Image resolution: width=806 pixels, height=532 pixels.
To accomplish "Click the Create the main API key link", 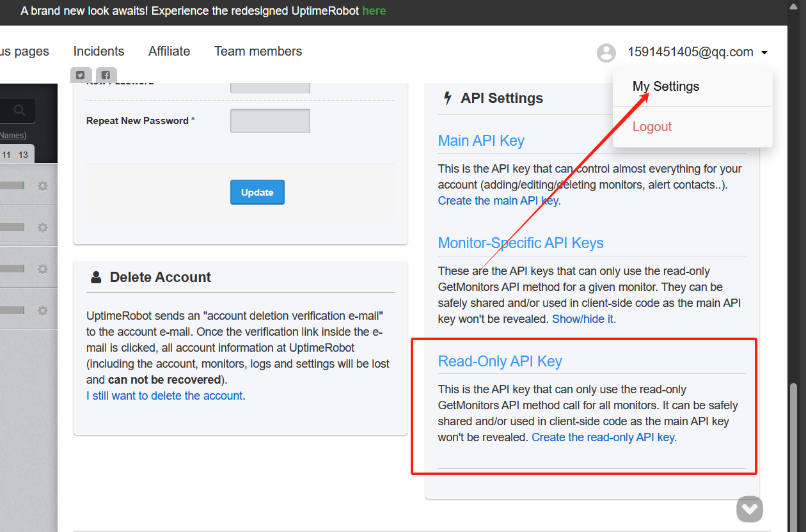I will tap(498, 201).
